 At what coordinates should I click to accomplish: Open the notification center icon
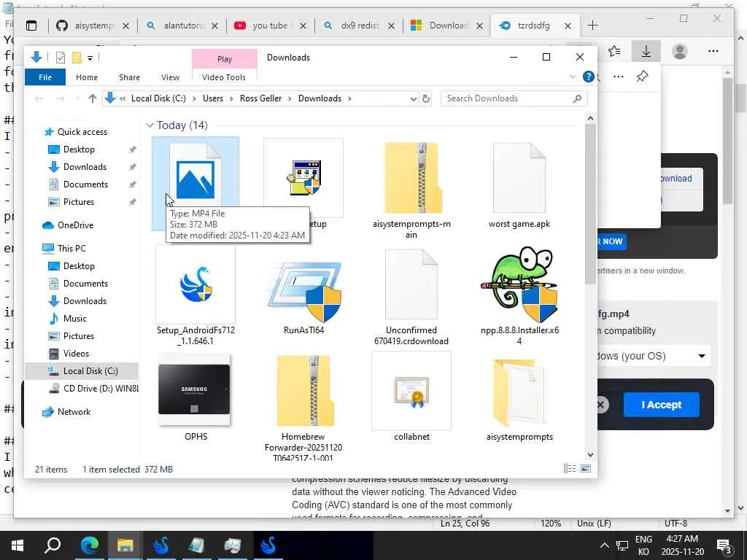(724, 545)
